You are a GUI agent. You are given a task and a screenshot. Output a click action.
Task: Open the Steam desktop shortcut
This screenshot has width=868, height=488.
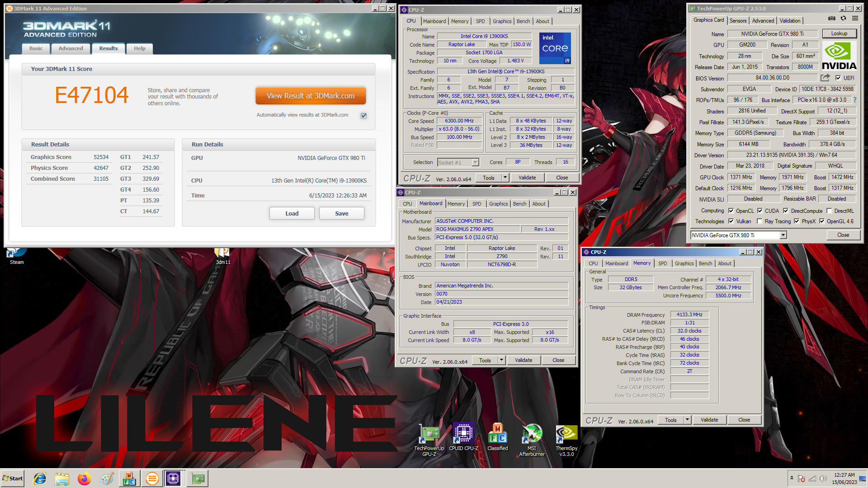click(x=17, y=257)
